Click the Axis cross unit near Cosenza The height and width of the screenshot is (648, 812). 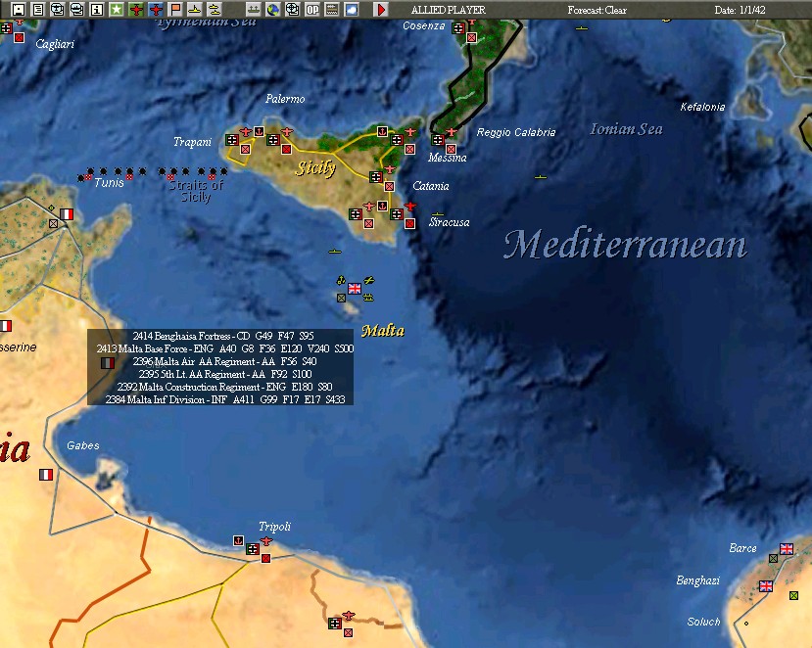click(x=458, y=28)
